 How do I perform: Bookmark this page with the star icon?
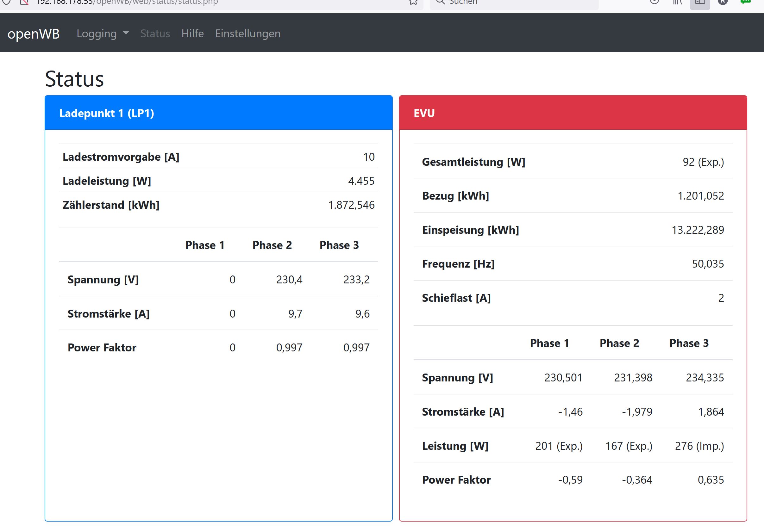(x=413, y=2)
